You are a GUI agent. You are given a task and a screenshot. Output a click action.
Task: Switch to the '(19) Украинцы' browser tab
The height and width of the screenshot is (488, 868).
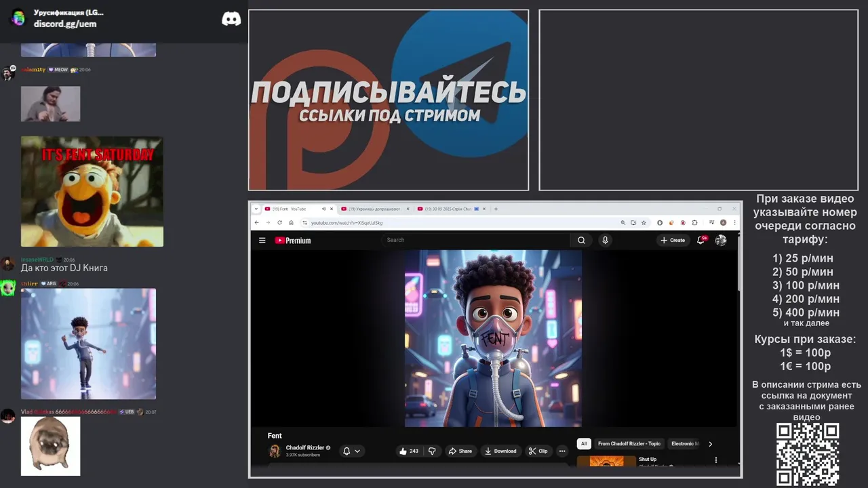(x=376, y=209)
